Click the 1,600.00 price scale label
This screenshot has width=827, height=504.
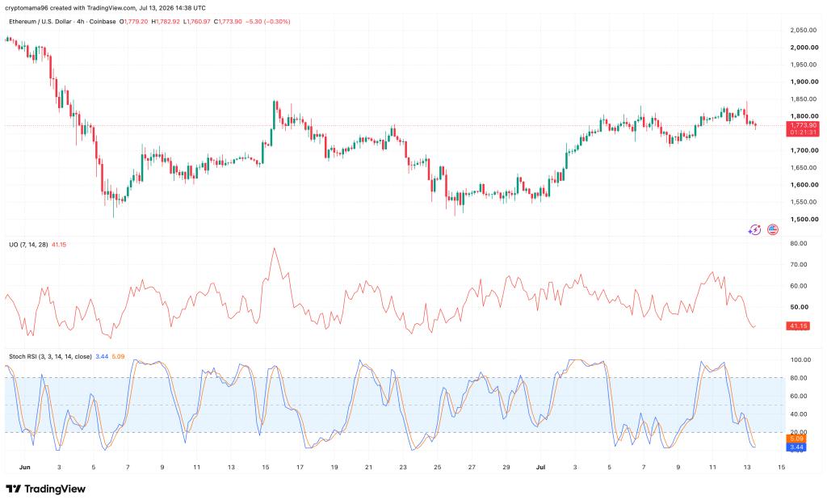click(x=804, y=185)
